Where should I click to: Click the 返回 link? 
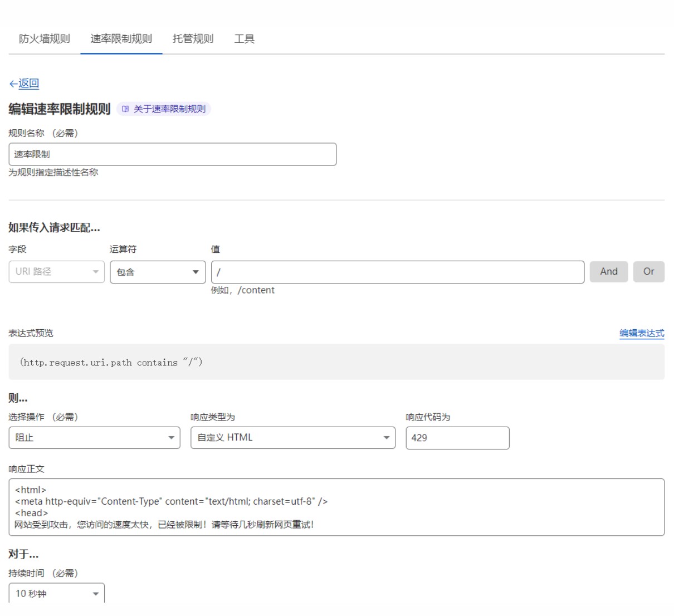click(28, 84)
